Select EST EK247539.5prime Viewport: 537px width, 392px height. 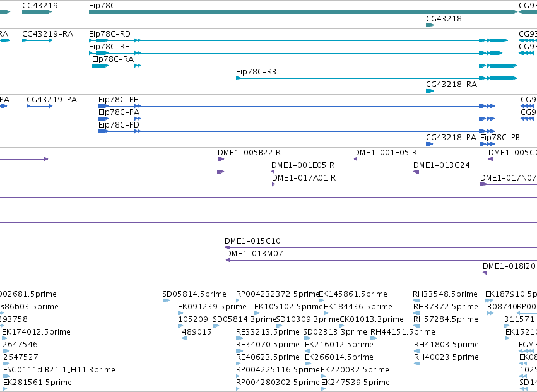[323, 389]
